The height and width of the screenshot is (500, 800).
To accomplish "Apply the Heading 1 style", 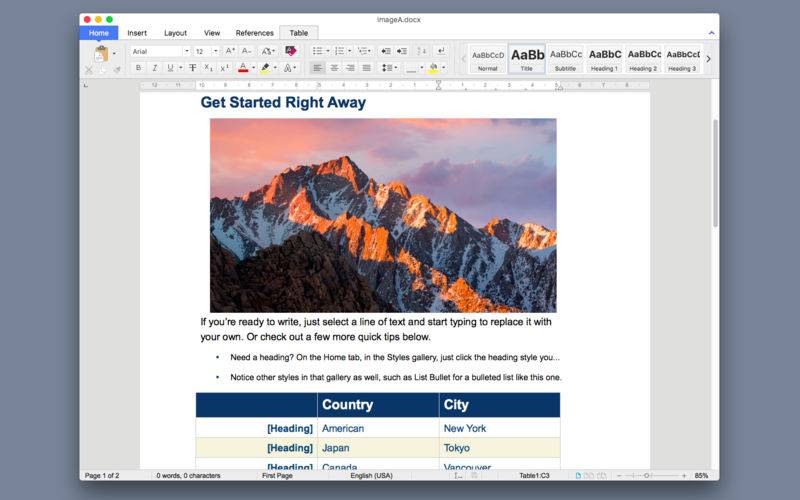I will pyautogui.click(x=605, y=59).
